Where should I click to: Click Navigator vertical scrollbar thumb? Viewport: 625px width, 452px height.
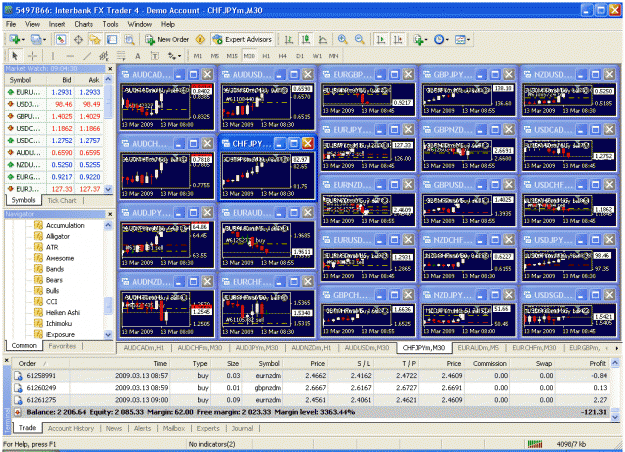[x=108, y=305]
